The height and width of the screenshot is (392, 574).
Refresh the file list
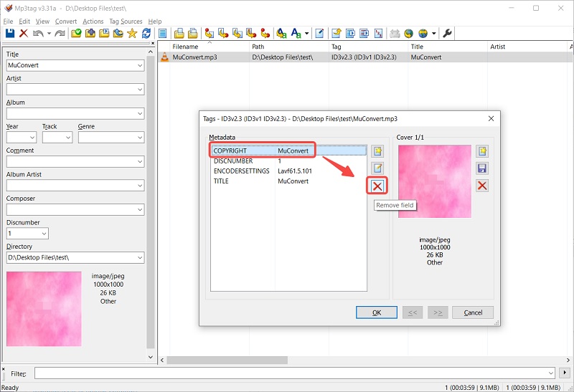[x=146, y=33]
